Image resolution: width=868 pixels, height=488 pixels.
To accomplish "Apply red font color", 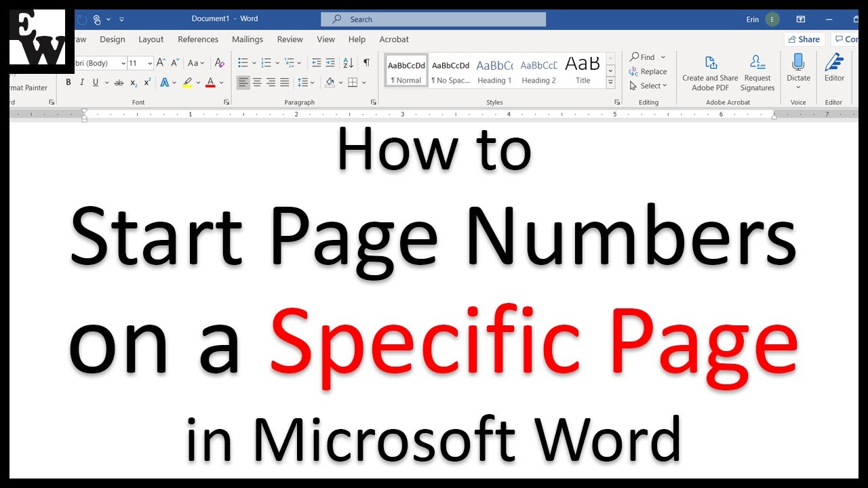I will click(210, 83).
